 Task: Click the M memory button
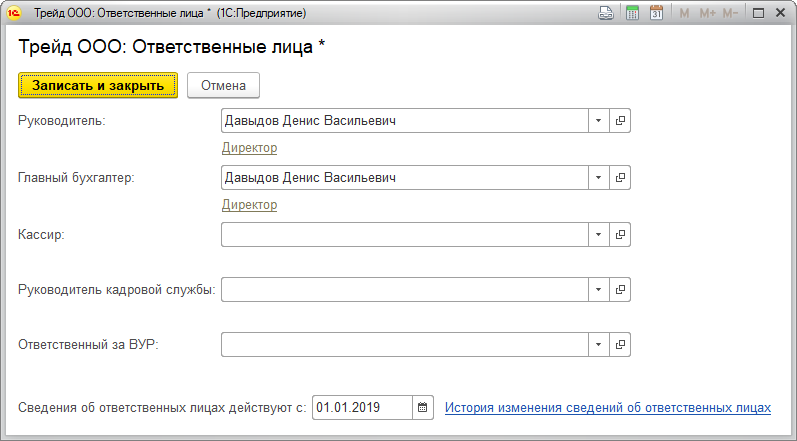pyautogui.click(x=685, y=13)
